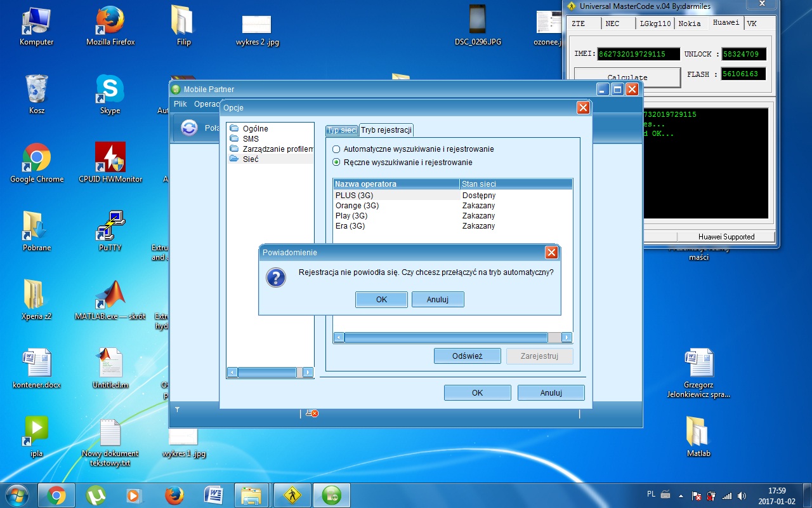812x508 pixels.
Task: Select Ręczne wyszukiwanie i rejestrowanie option
Action: (337, 162)
